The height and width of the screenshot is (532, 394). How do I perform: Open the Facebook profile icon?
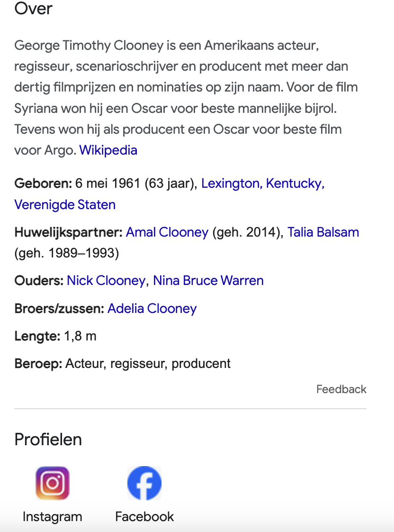[144, 483]
